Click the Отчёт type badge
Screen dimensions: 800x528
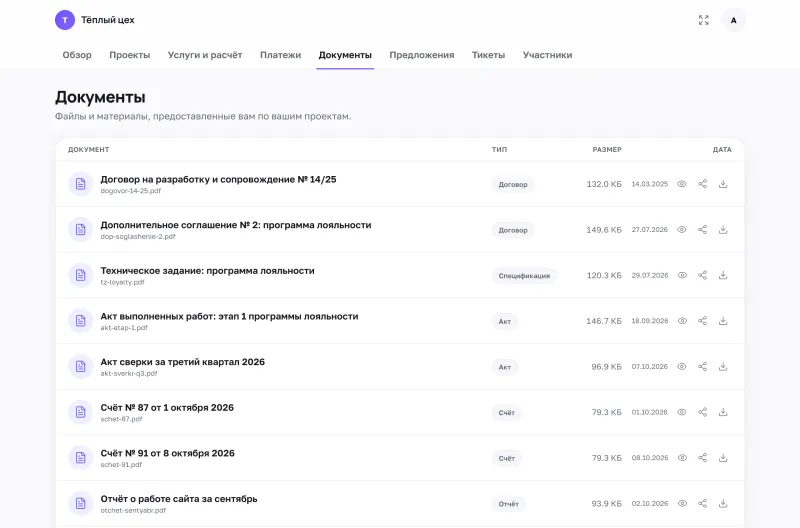pyautogui.click(x=509, y=504)
